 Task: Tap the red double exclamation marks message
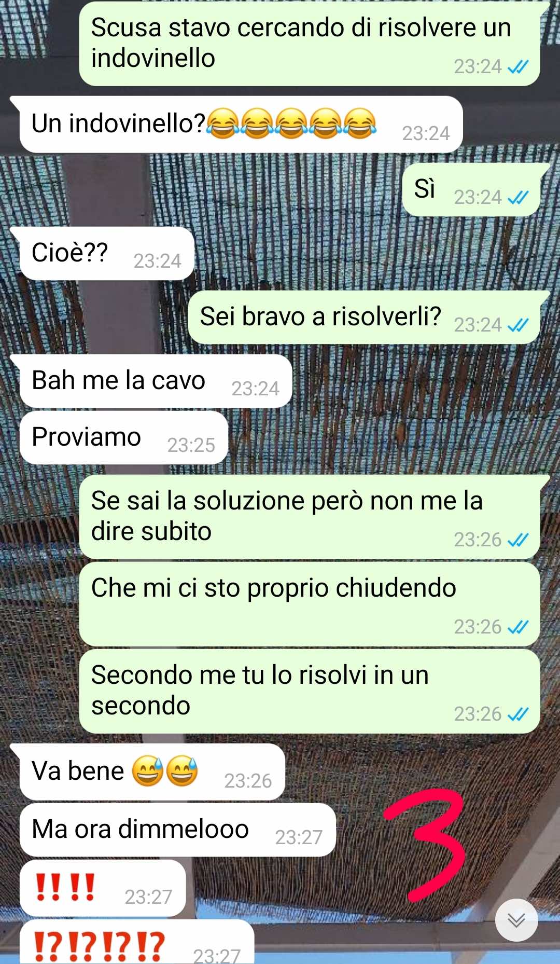click(x=103, y=888)
